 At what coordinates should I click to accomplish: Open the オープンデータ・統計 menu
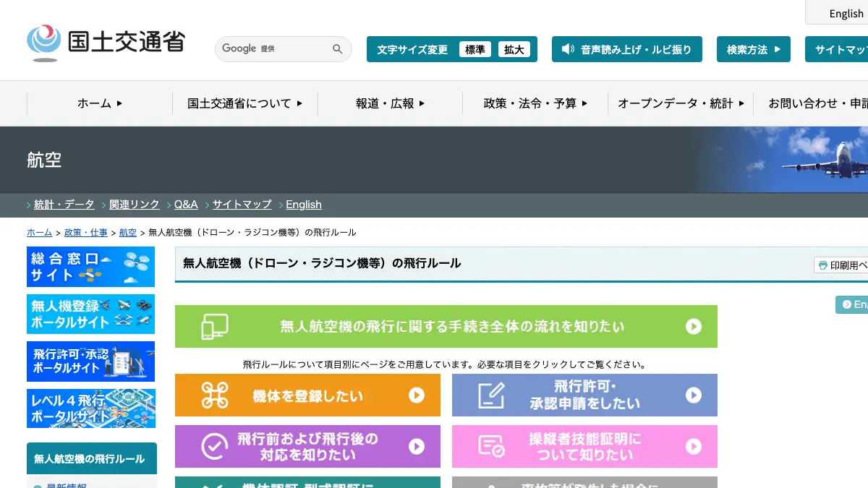click(681, 103)
